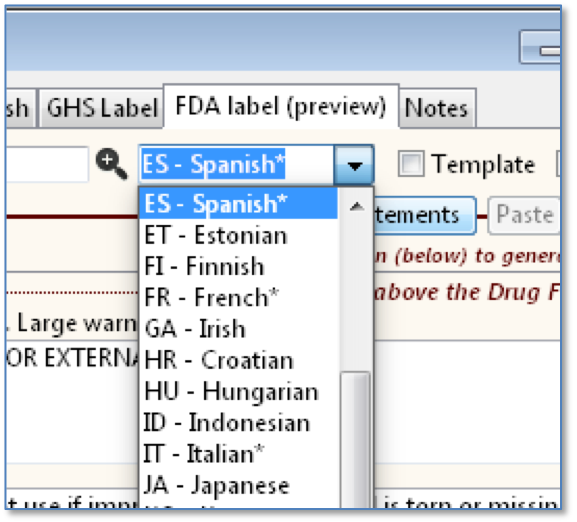
Task: Choose ET - Estonian in the list
Action: 238,235
